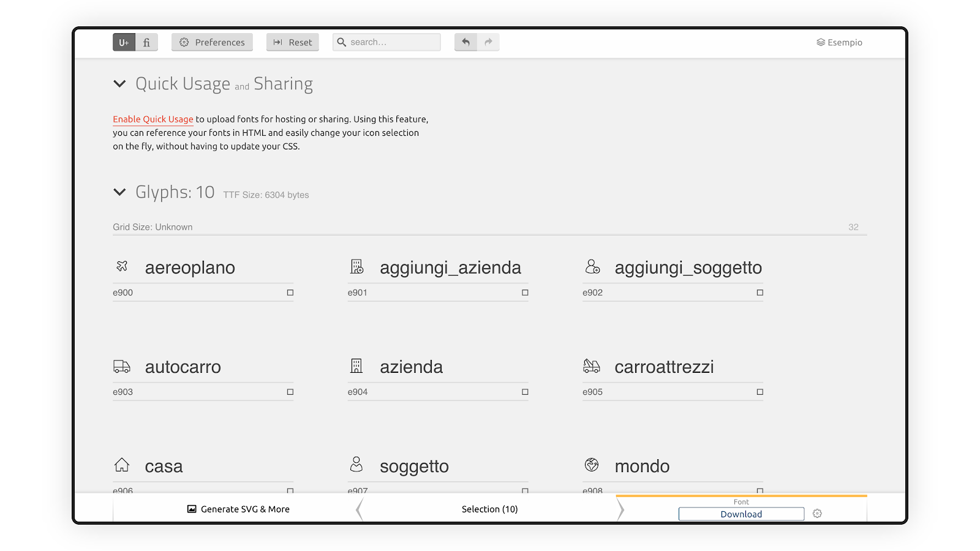Select the mondo globe glyph icon
Image resolution: width=980 pixels, height=551 pixels.
[592, 465]
